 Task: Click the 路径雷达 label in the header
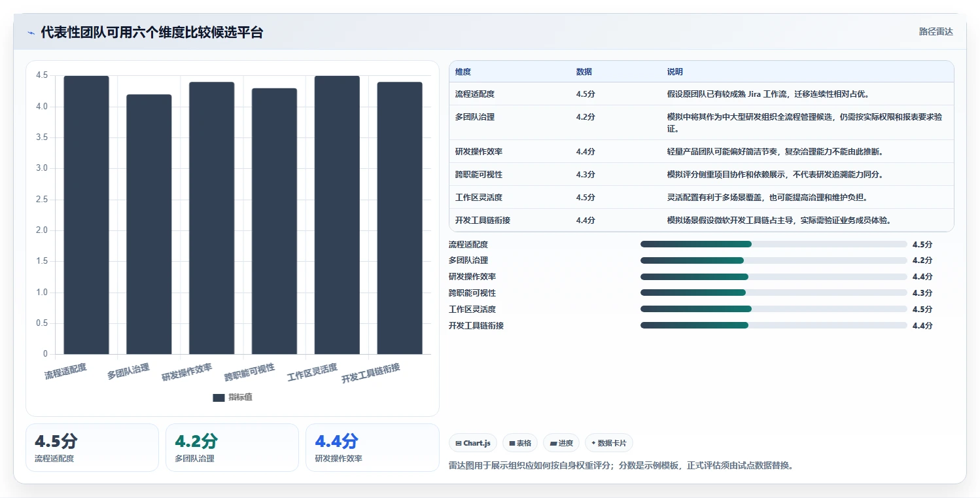pyautogui.click(x=936, y=31)
